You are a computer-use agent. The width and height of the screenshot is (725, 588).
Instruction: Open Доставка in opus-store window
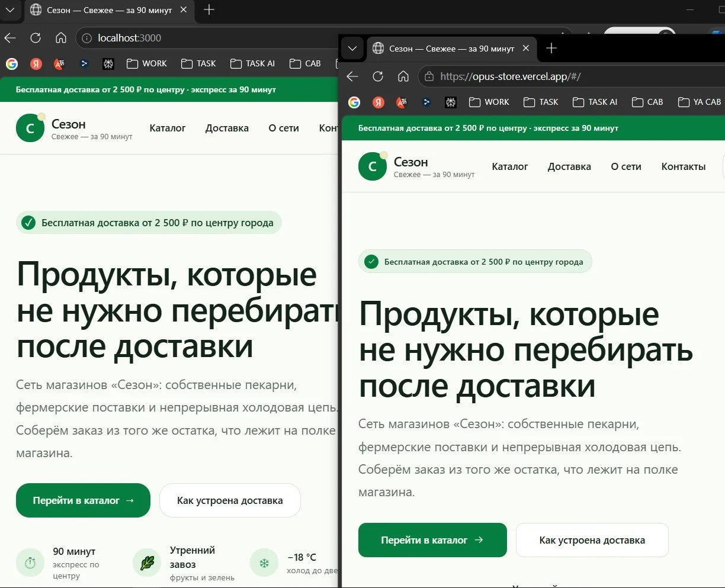coord(569,166)
